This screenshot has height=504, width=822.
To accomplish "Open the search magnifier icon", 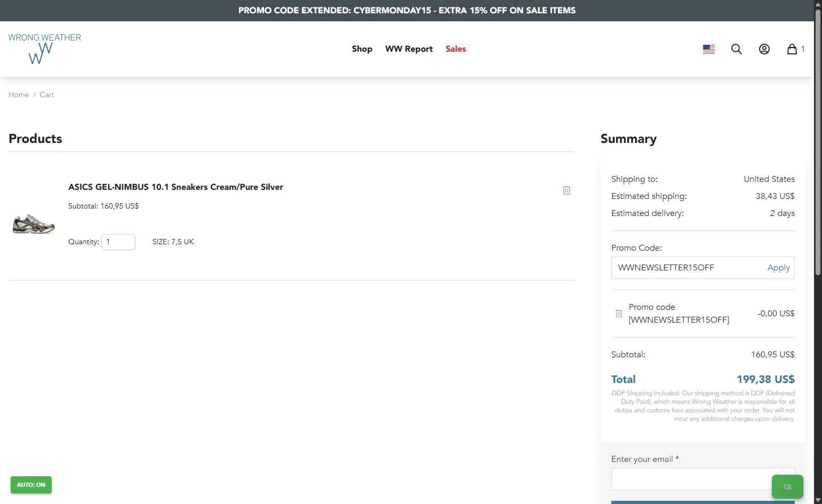I will tap(737, 49).
